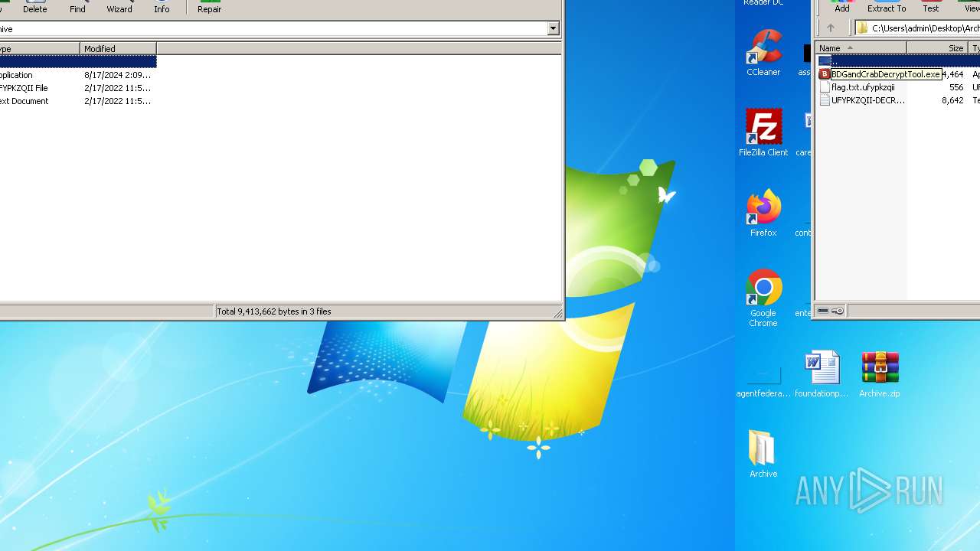Sort by Size column in right window
This screenshot has width=980, height=551.
(x=937, y=47)
